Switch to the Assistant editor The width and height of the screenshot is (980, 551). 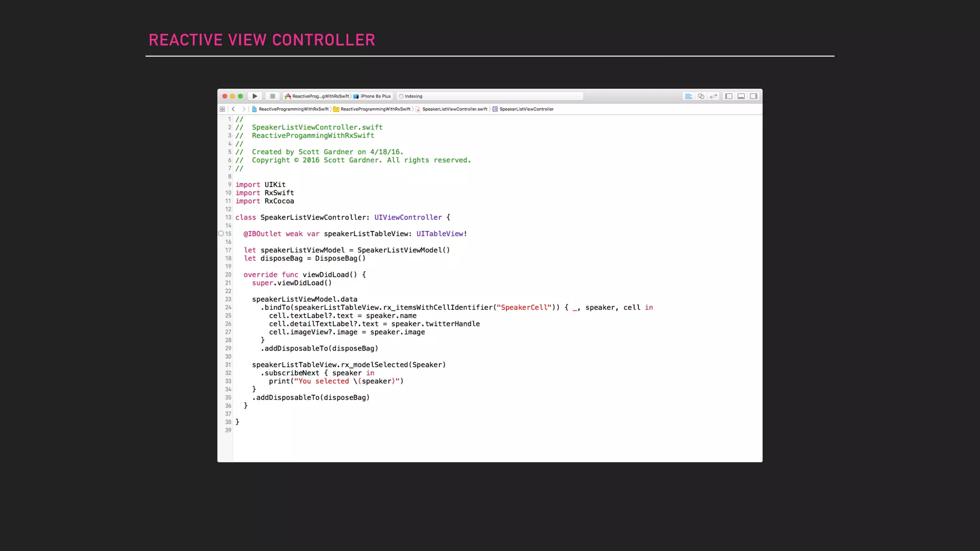pyautogui.click(x=701, y=96)
